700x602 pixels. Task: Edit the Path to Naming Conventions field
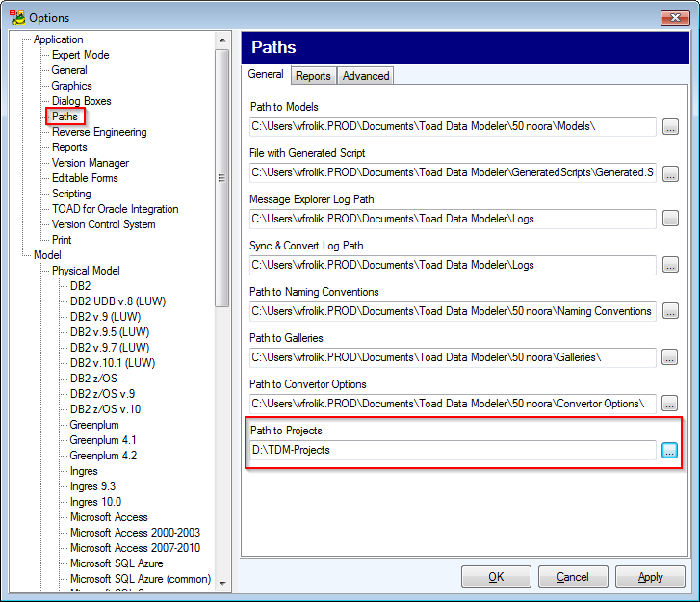pos(453,311)
